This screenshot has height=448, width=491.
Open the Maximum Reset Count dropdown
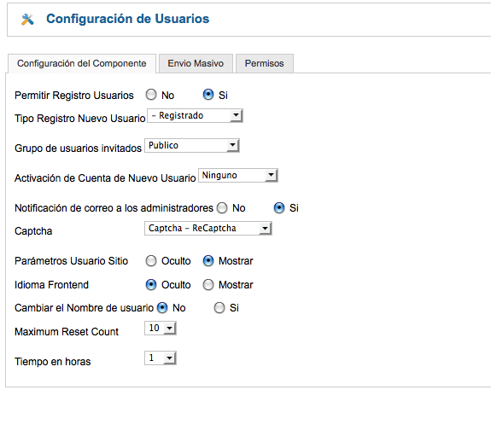click(161, 329)
